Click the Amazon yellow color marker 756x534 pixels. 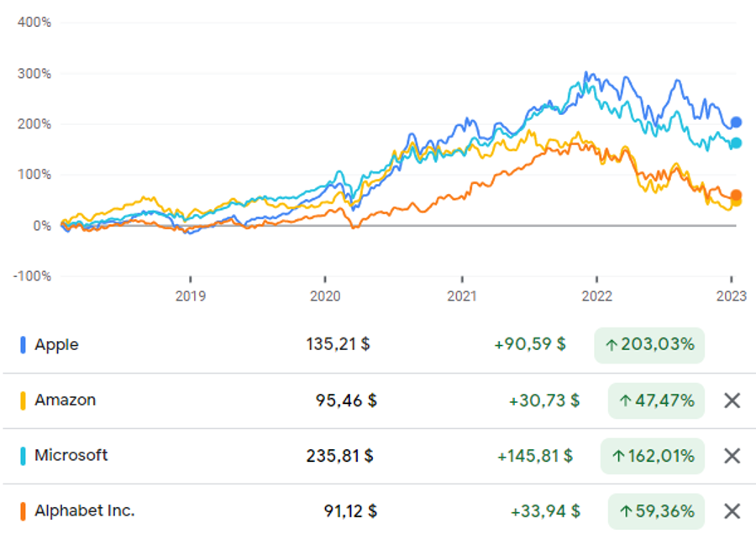point(23,400)
